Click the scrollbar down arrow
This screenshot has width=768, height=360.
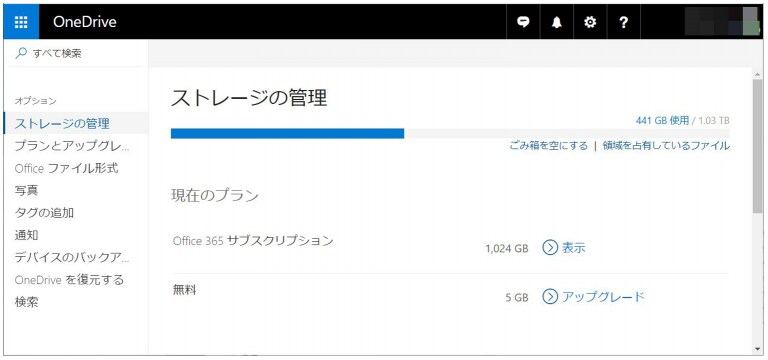pyautogui.click(x=758, y=349)
